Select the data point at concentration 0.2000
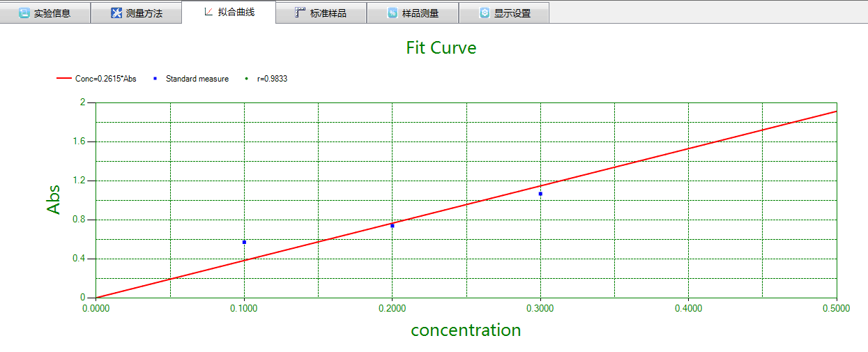 (x=393, y=226)
